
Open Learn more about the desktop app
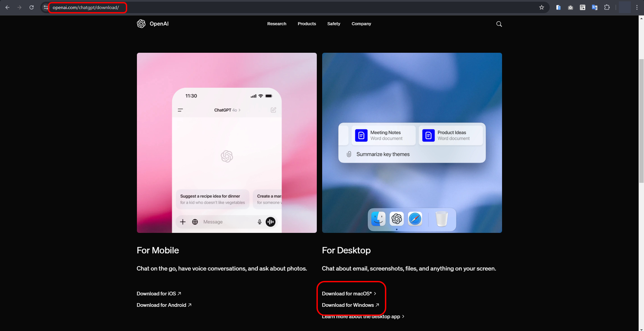[x=363, y=316]
